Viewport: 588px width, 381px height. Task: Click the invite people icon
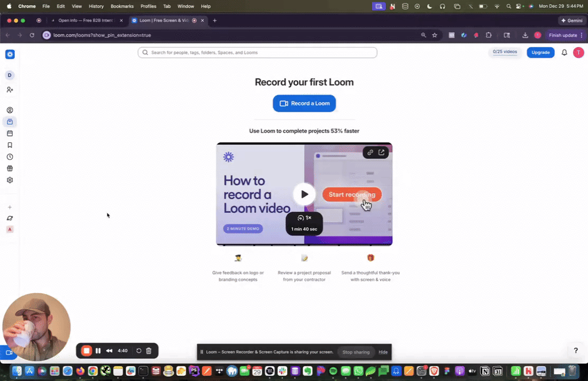click(x=10, y=90)
